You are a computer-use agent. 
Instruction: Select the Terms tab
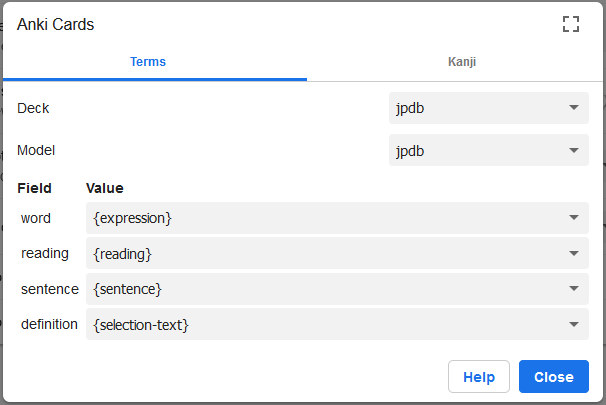click(x=148, y=62)
